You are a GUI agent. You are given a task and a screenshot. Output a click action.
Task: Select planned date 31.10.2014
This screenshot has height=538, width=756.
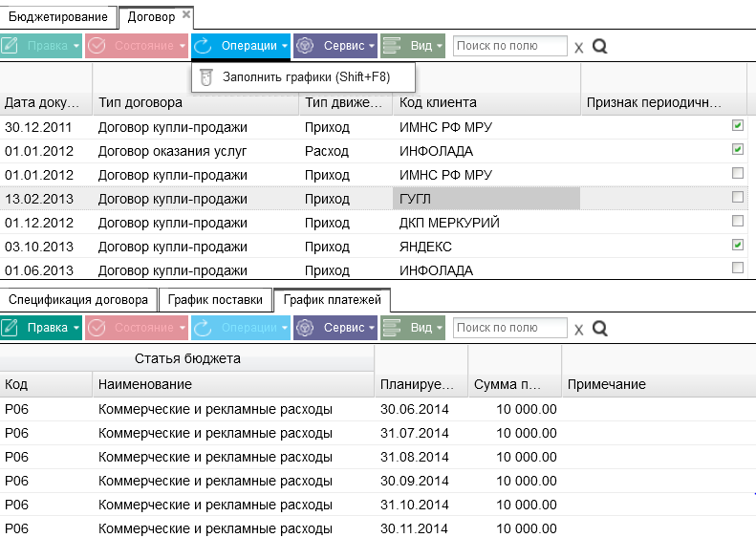tap(421, 505)
